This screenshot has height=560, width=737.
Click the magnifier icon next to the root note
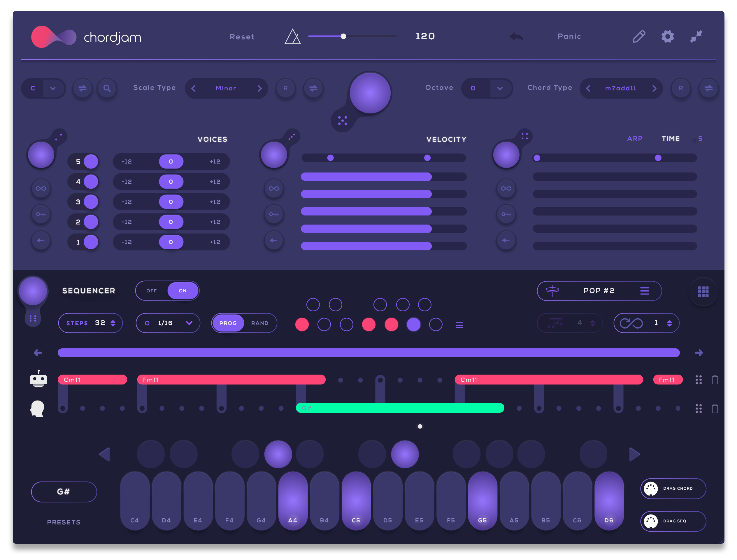tap(107, 88)
